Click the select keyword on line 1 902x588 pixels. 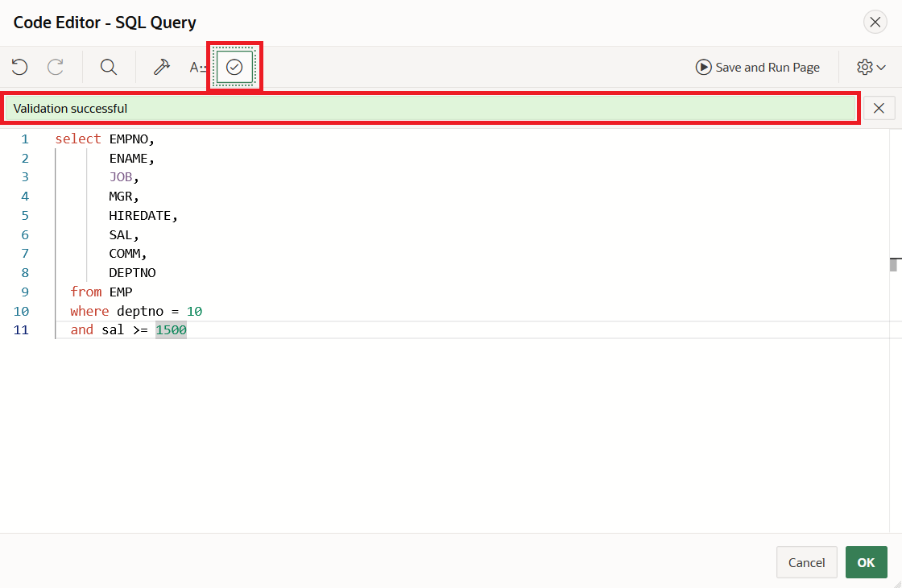77,139
